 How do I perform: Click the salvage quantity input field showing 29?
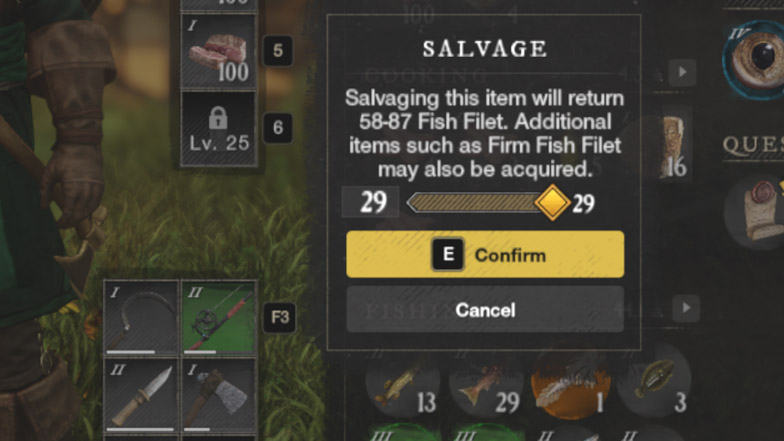coord(370,202)
